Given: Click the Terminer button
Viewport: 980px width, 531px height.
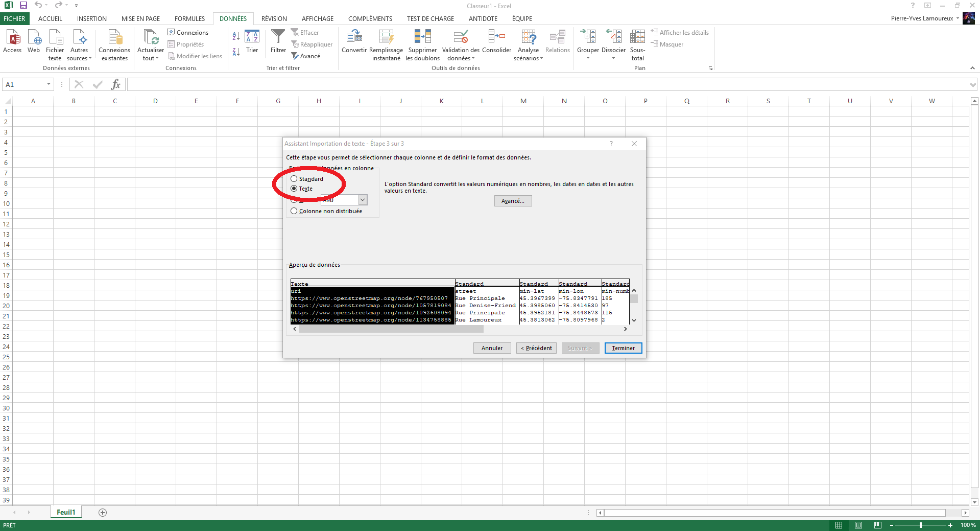Looking at the screenshot, I should pos(623,348).
